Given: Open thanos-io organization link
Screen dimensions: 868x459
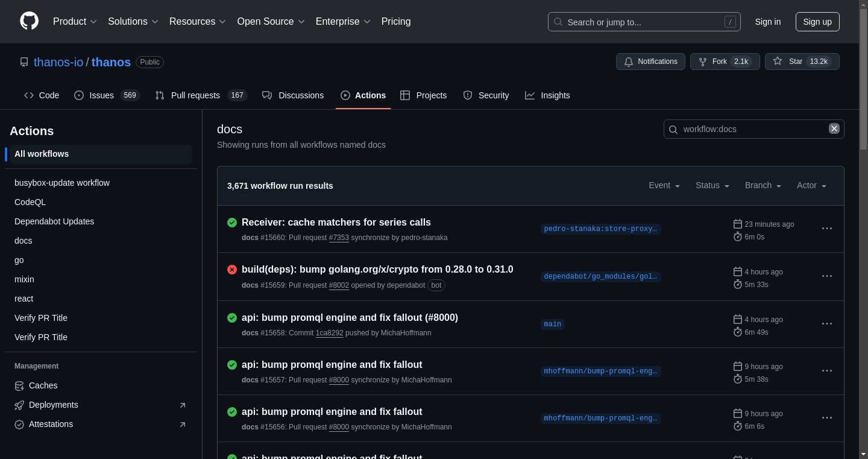Looking at the screenshot, I should point(58,62).
